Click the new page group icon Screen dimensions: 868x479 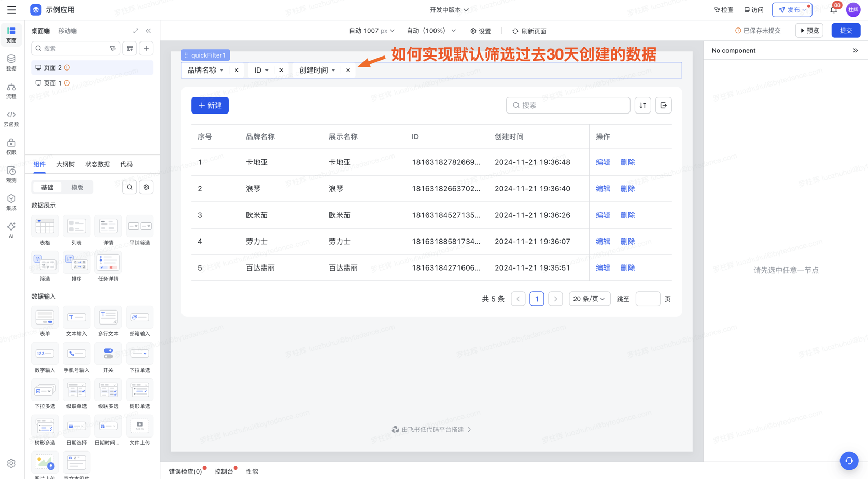tap(130, 48)
